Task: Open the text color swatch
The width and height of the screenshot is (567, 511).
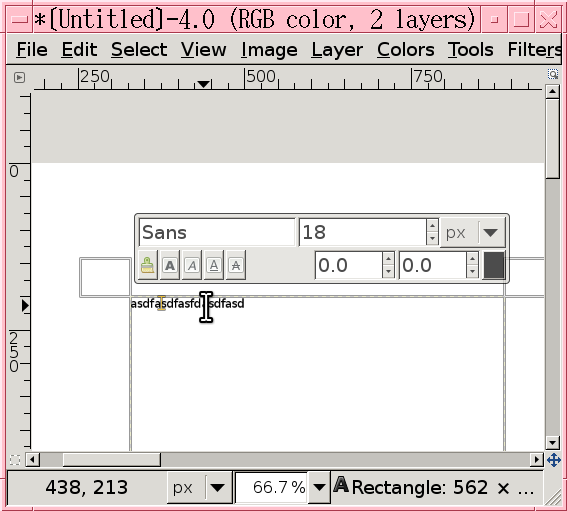Action: [494, 265]
